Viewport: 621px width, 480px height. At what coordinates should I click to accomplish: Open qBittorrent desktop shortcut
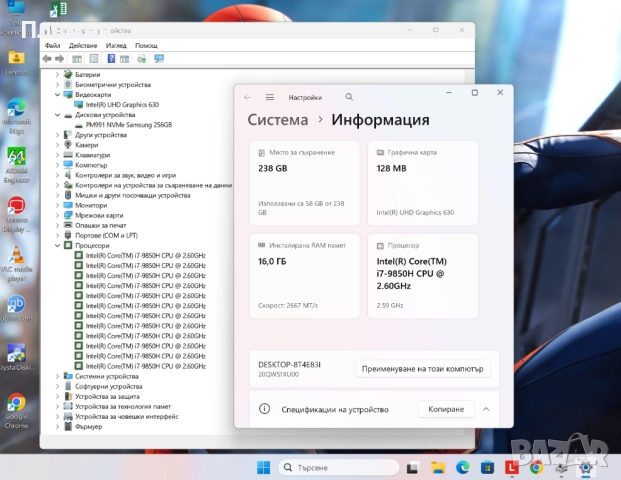tap(16, 309)
